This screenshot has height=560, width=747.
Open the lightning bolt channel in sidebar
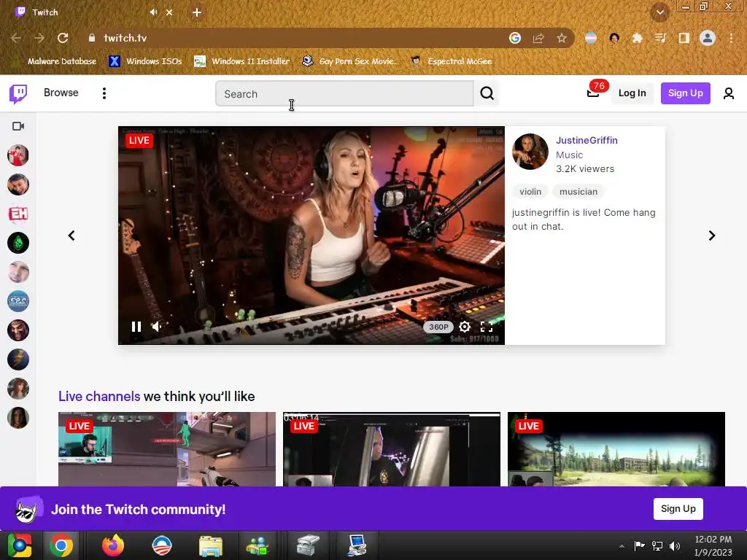point(18,359)
